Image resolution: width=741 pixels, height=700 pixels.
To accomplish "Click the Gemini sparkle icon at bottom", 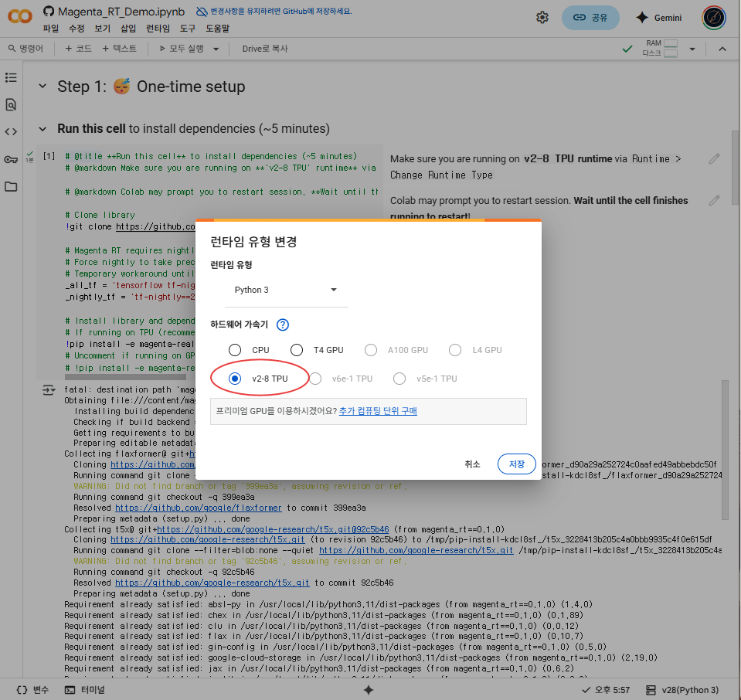I will pos(369,690).
